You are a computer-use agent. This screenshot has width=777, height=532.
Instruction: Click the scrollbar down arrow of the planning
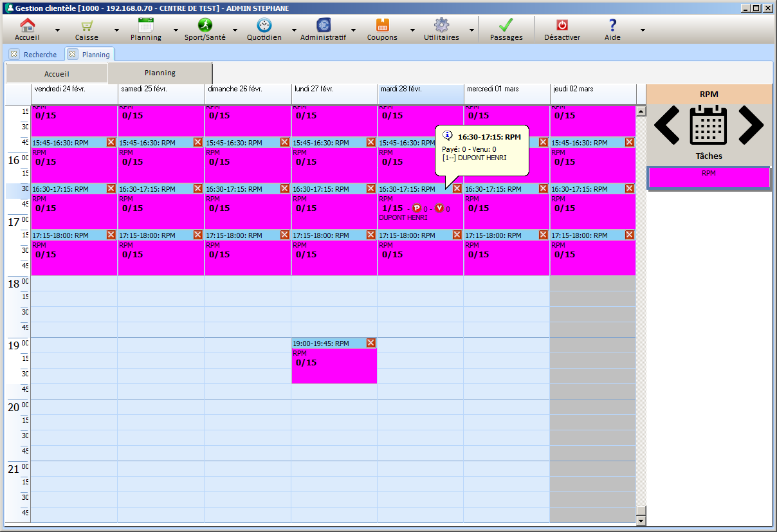click(641, 520)
